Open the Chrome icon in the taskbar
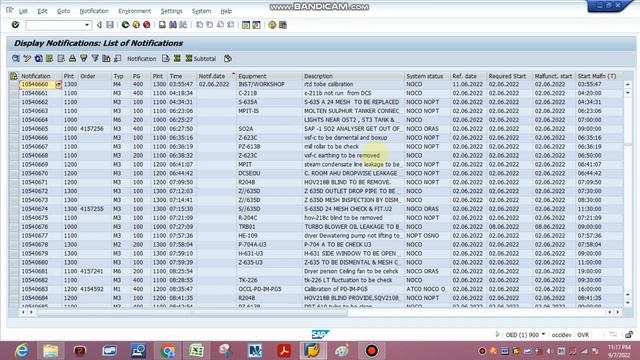 (x=167, y=351)
